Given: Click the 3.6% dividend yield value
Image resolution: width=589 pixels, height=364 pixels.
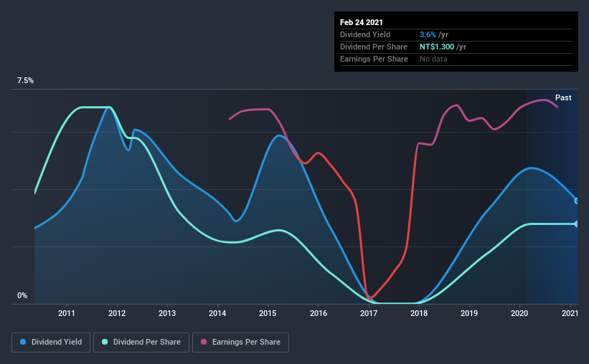Looking at the screenshot, I should (428, 35).
